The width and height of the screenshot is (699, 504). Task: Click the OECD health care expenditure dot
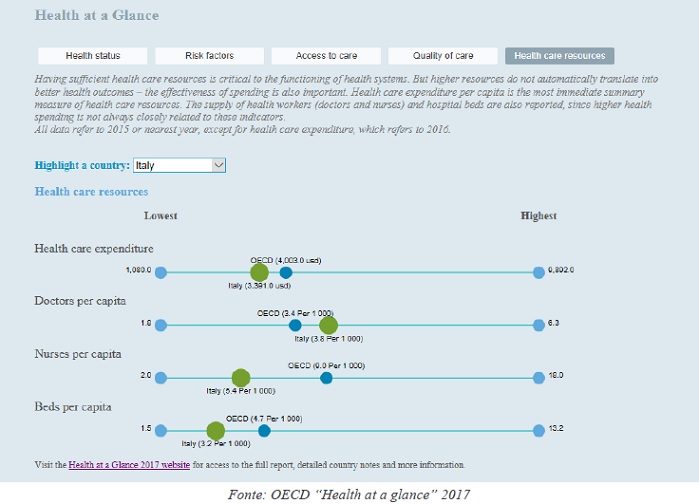point(286,272)
